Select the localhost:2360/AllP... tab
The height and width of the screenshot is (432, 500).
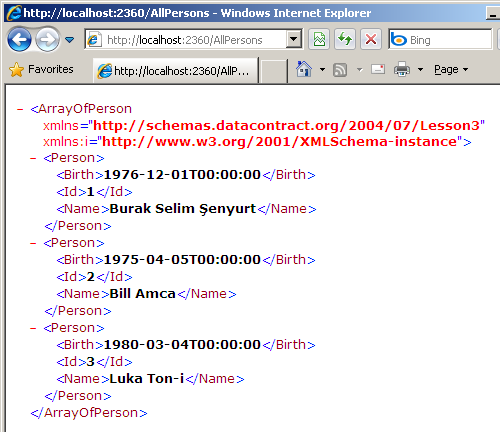pos(176,70)
